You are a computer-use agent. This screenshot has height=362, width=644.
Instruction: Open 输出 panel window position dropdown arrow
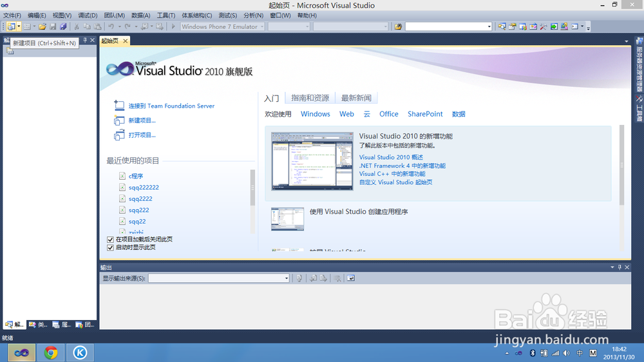612,267
